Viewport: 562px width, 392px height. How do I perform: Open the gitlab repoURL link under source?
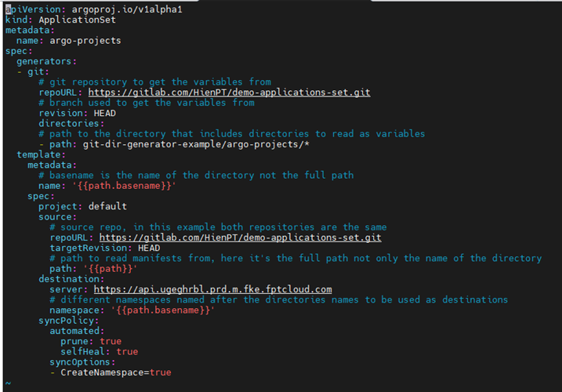coord(241,238)
